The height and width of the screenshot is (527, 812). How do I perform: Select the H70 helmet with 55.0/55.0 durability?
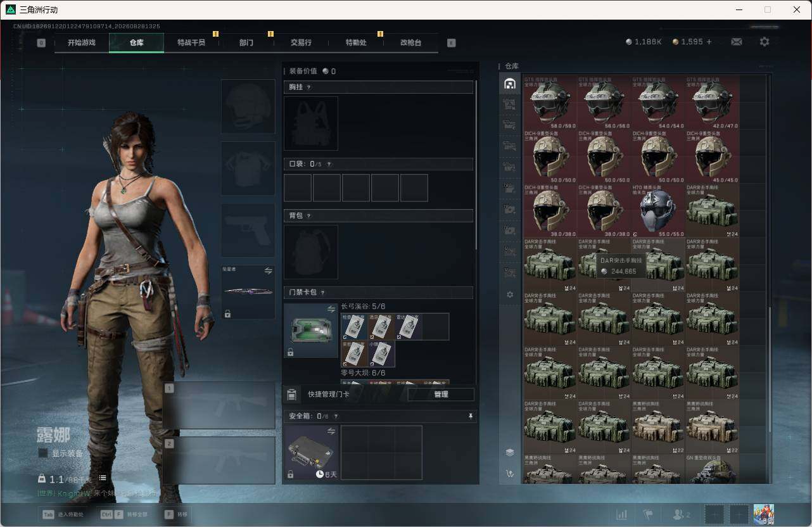(658, 211)
